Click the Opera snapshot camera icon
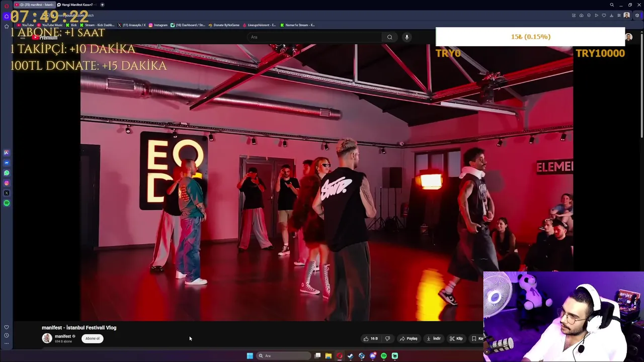The height and width of the screenshot is (362, 644). click(581, 16)
